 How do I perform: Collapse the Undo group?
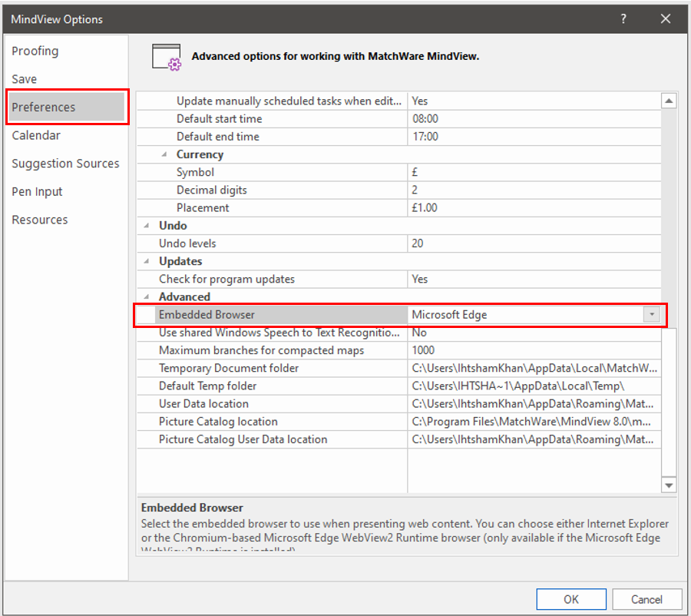147,225
